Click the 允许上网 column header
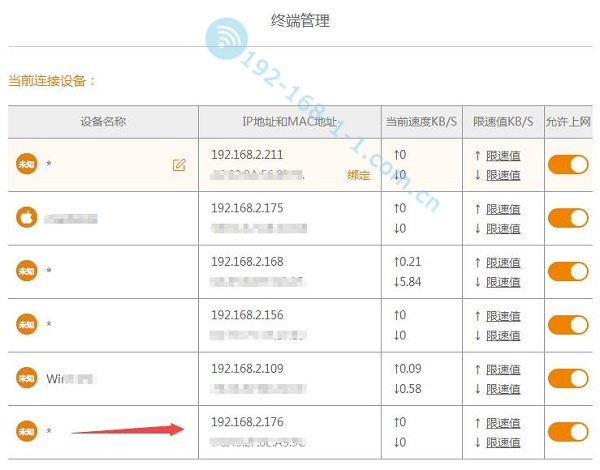600x470 pixels. point(568,122)
